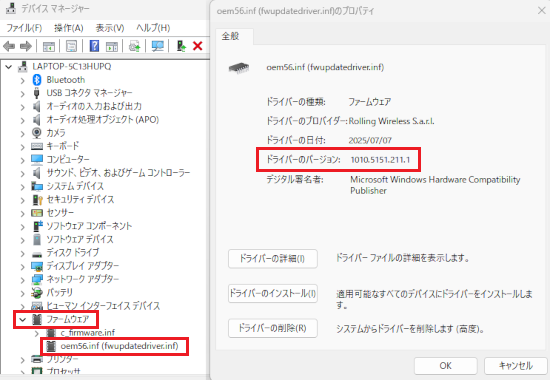The height and width of the screenshot is (380, 550).
Task: Click the カメラ webcam icon
Action: click(36, 133)
